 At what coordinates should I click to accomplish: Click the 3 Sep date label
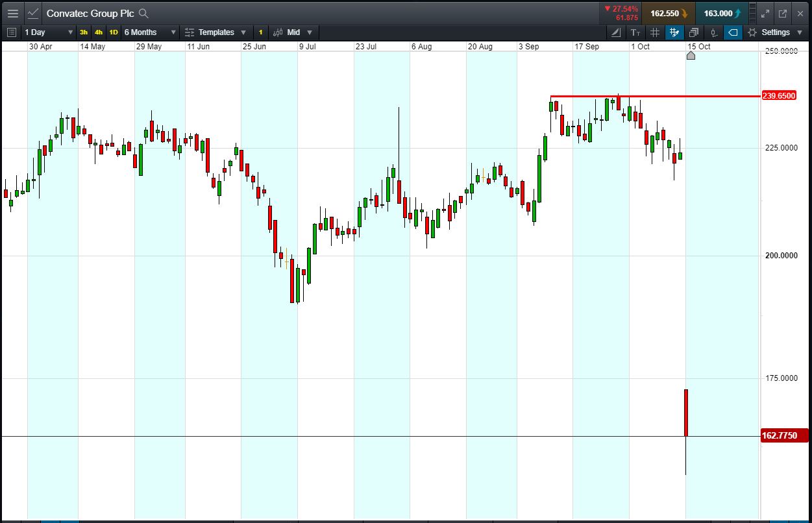[528, 47]
